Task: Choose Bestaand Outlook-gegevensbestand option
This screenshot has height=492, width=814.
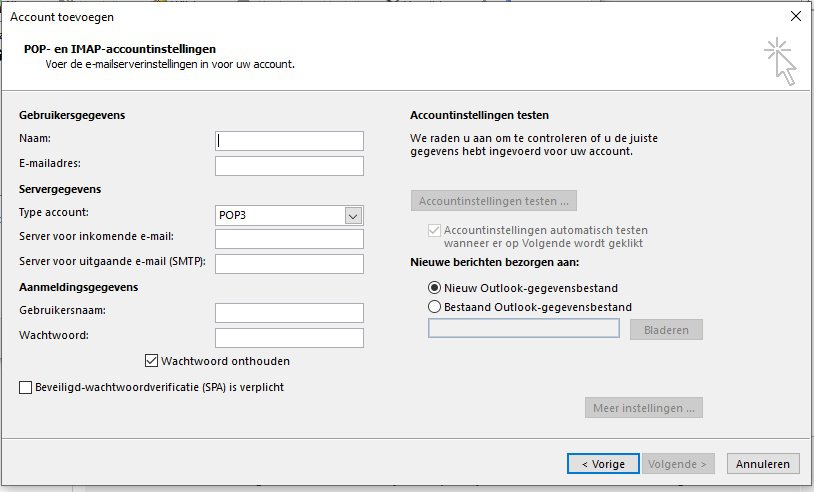Action: point(435,307)
